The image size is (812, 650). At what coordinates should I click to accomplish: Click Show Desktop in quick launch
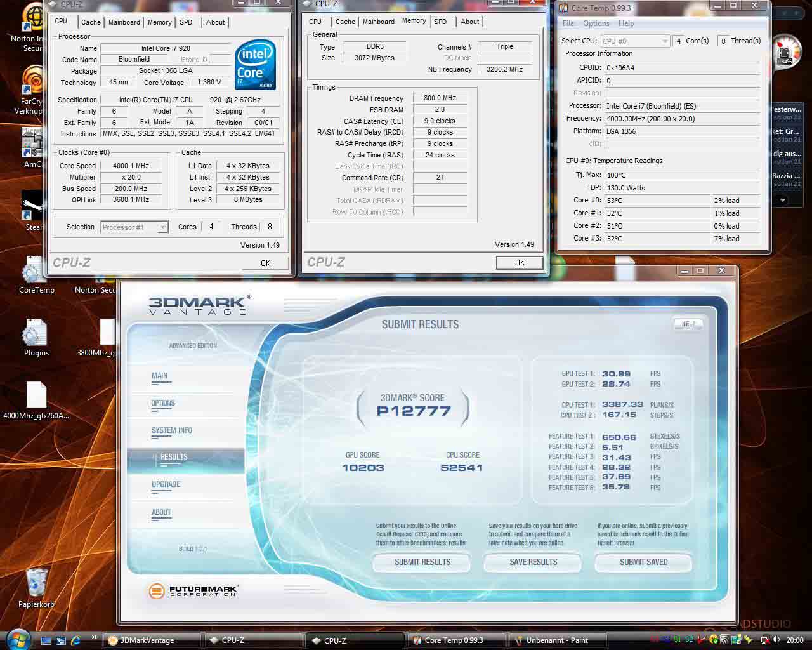(46, 640)
